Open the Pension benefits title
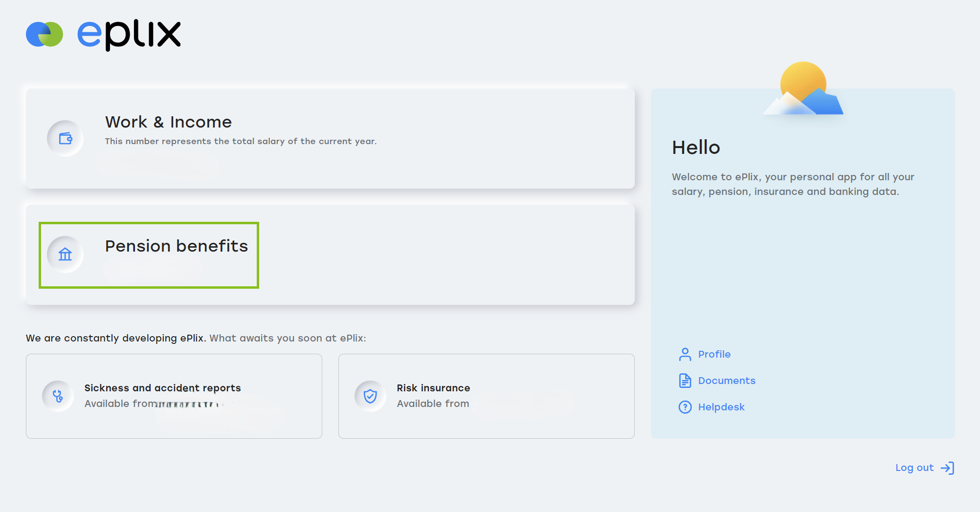 177,246
